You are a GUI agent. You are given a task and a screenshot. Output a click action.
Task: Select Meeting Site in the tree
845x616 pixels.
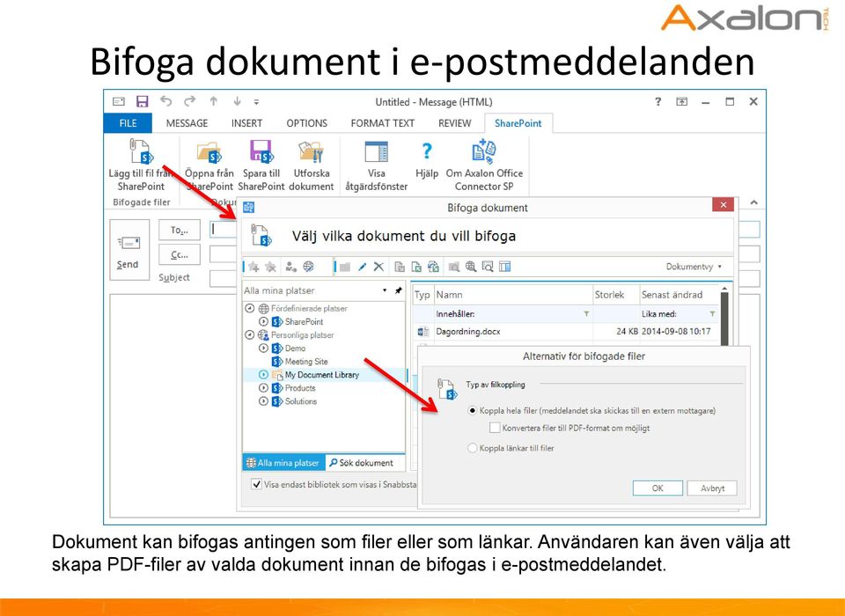(305, 362)
